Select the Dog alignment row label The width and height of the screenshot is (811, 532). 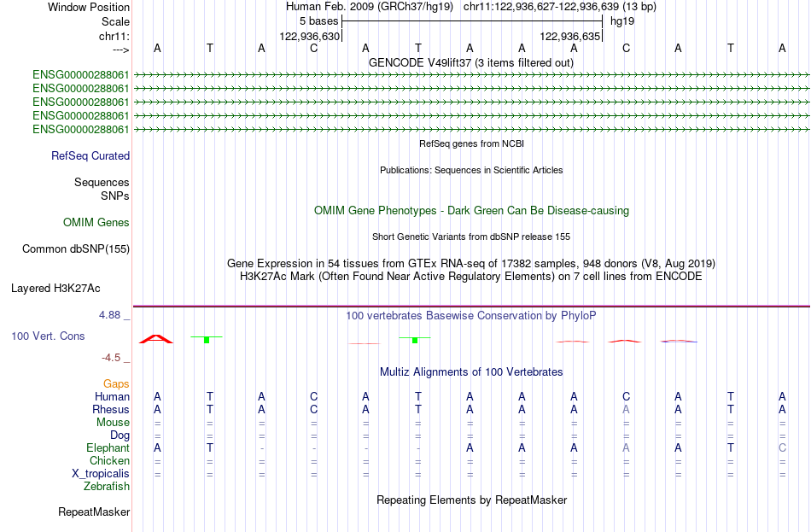[120, 436]
